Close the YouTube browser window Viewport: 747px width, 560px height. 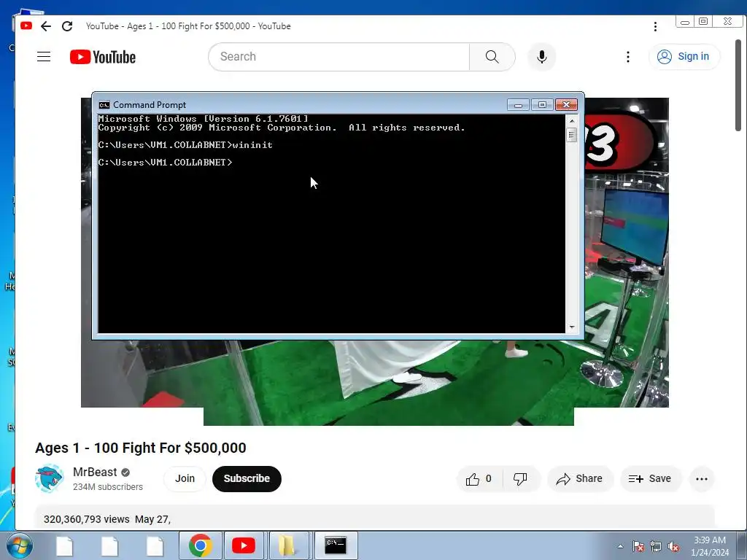pos(727,21)
